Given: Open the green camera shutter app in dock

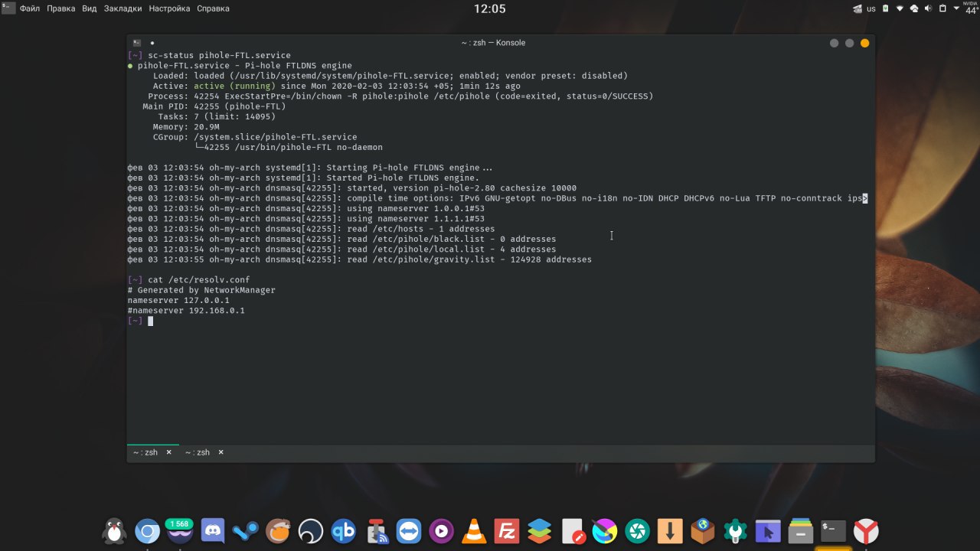Looking at the screenshot, I should (x=637, y=530).
